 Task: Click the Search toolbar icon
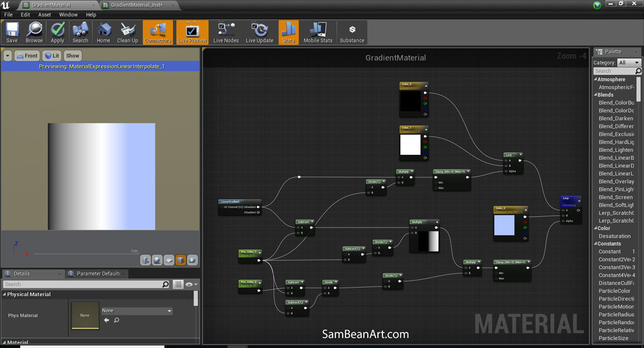click(80, 32)
